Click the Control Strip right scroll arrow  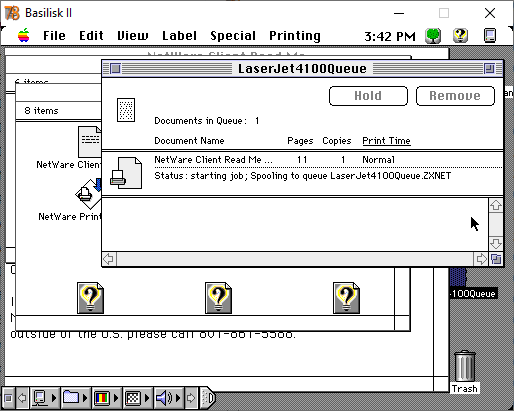tap(191, 398)
